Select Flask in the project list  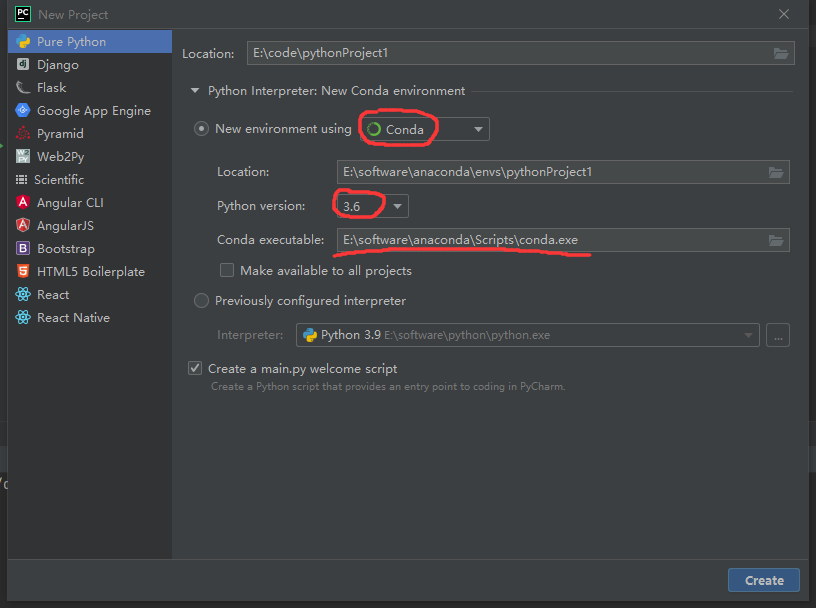click(x=90, y=87)
